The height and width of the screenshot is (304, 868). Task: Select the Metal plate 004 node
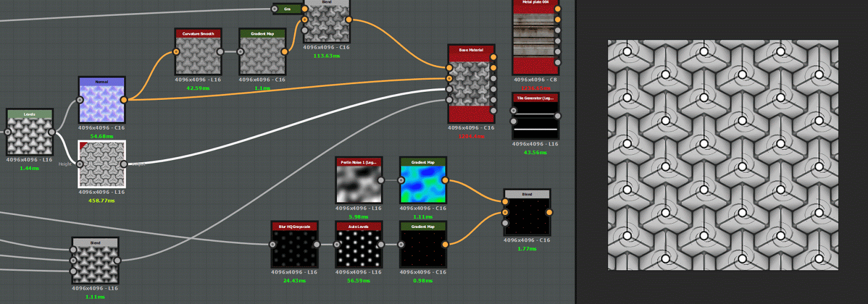pos(535,37)
